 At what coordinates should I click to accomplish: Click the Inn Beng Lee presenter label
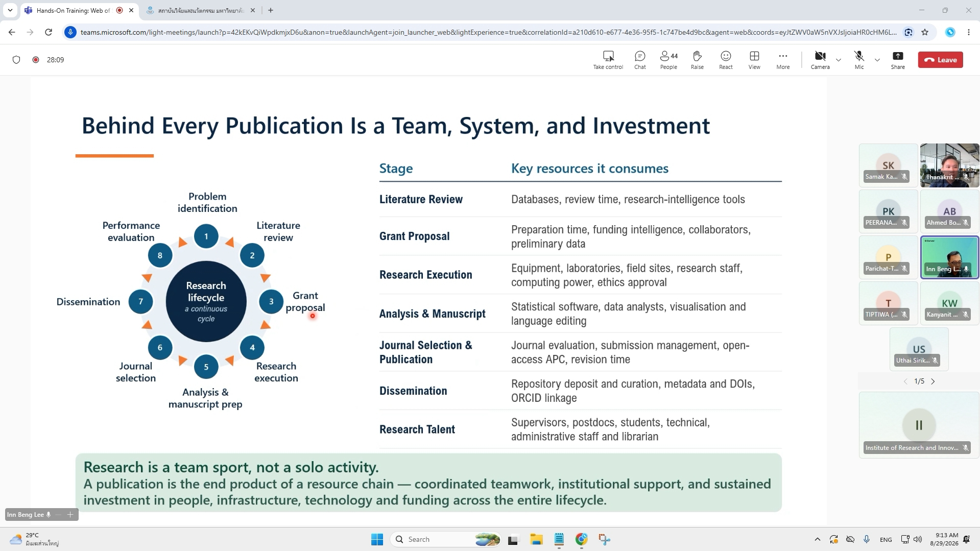[26, 515]
